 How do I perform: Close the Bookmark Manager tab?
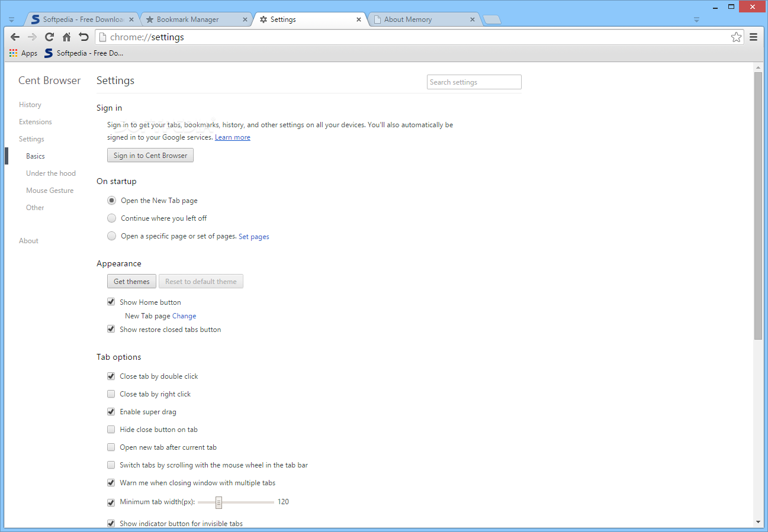pos(245,20)
